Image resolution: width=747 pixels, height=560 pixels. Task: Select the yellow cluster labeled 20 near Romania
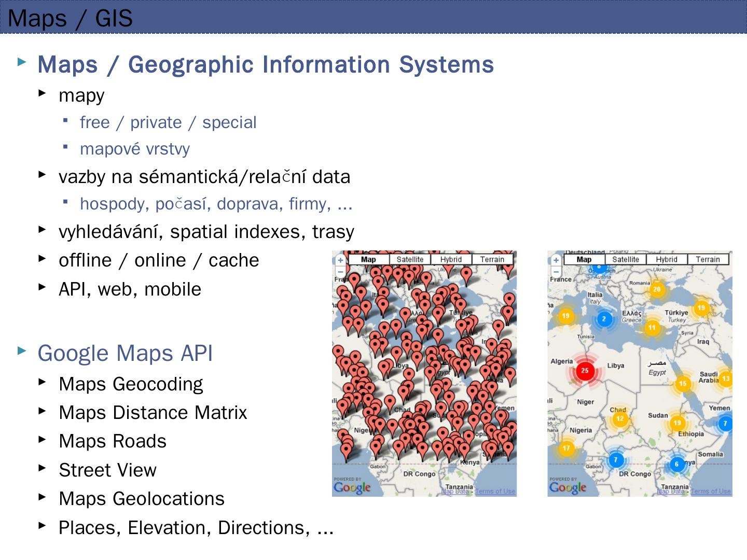point(657,289)
